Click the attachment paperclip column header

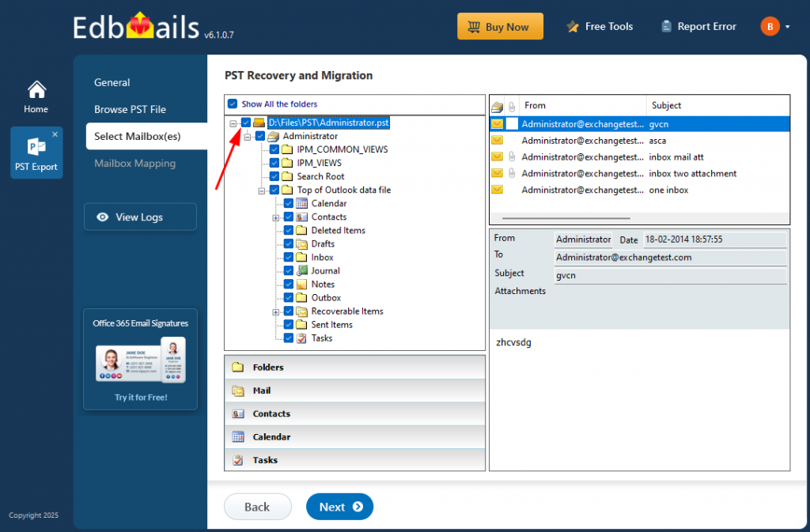(x=512, y=107)
